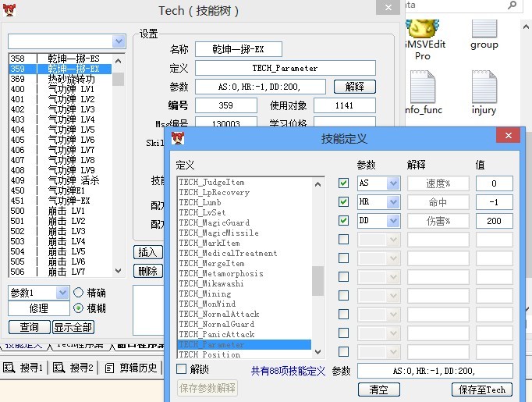Select the 精确 radio button
Screen dimensions: 532x402
tap(78, 293)
